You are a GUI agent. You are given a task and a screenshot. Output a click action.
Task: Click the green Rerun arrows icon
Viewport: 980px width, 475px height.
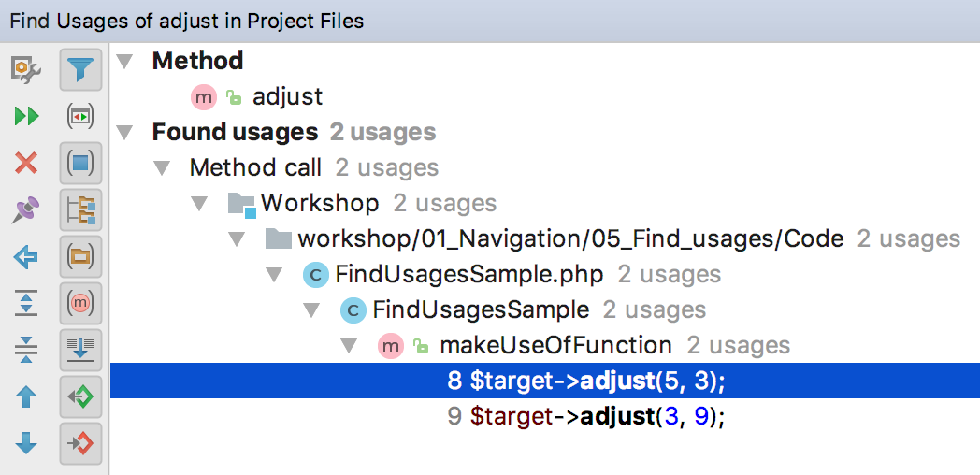pos(26,117)
